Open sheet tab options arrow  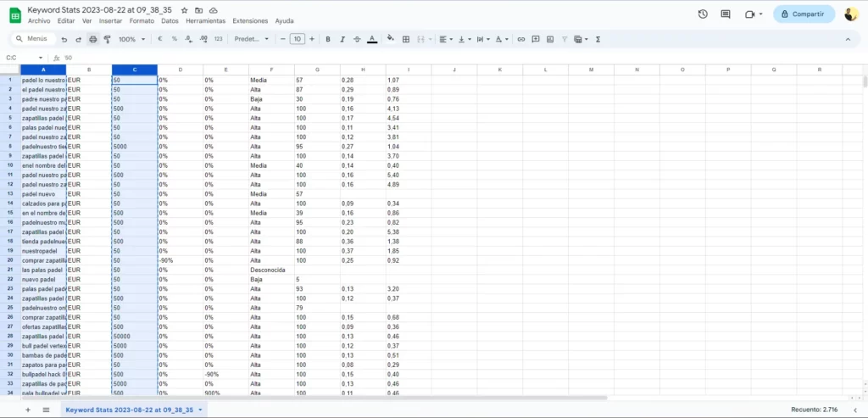(199, 410)
